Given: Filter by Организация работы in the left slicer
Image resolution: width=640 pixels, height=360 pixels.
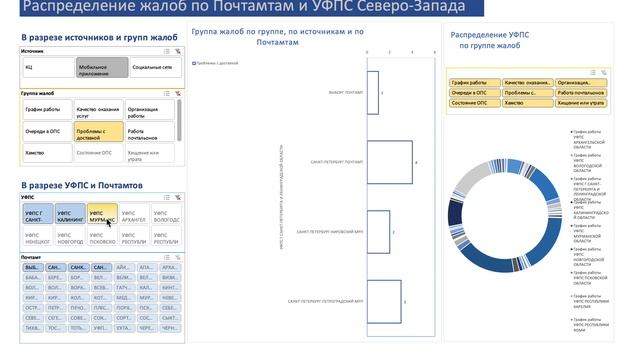Looking at the screenshot, I should point(150,110).
